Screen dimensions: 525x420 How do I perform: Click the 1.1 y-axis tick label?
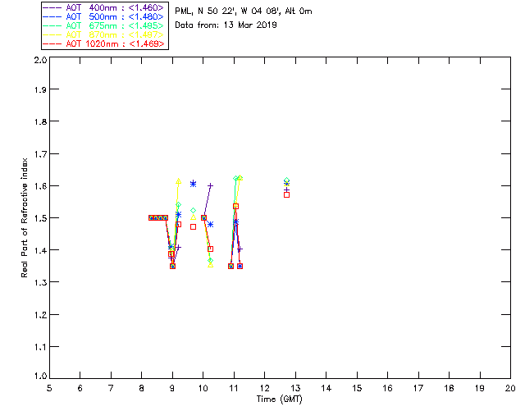coord(40,347)
